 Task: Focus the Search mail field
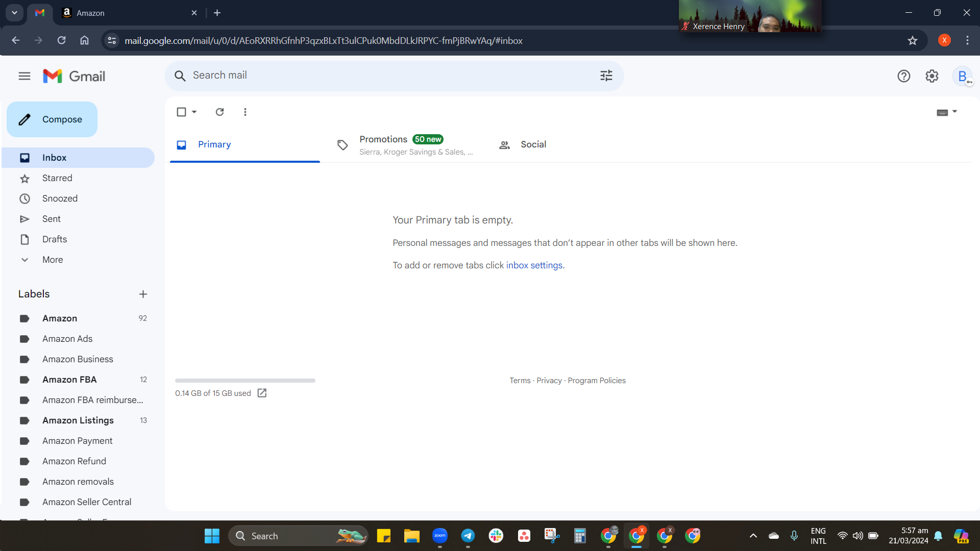393,76
